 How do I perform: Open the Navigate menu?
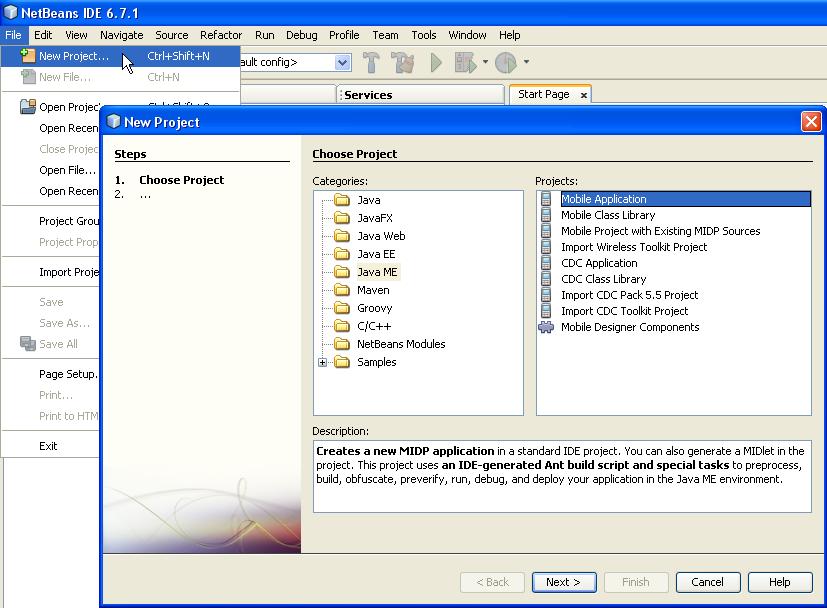[121, 35]
